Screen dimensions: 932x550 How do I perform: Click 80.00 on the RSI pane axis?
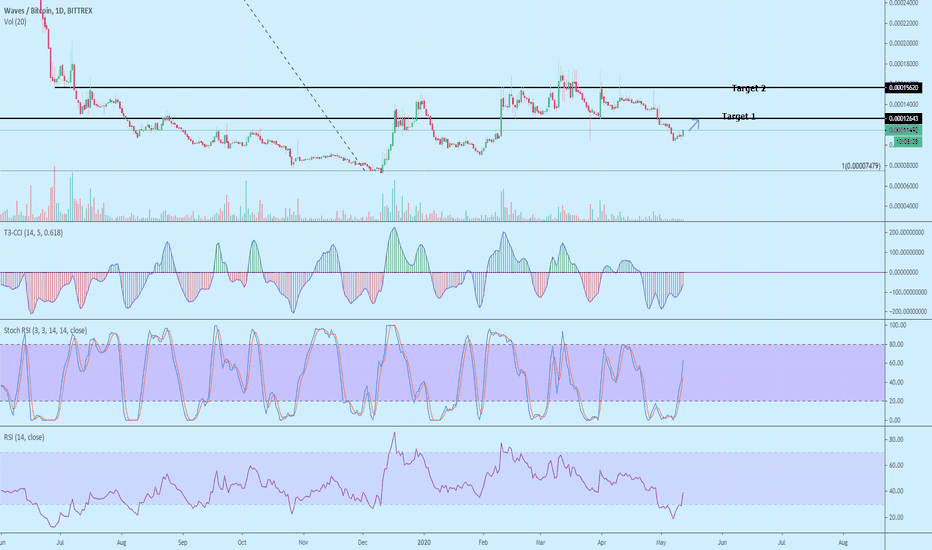pos(896,439)
